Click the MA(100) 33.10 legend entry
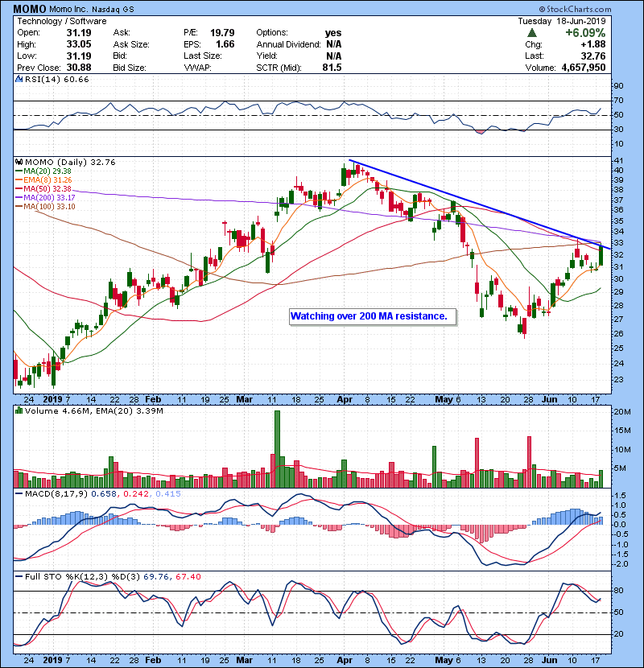This screenshot has width=644, height=668. pyautogui.click(x=45, y=207)
